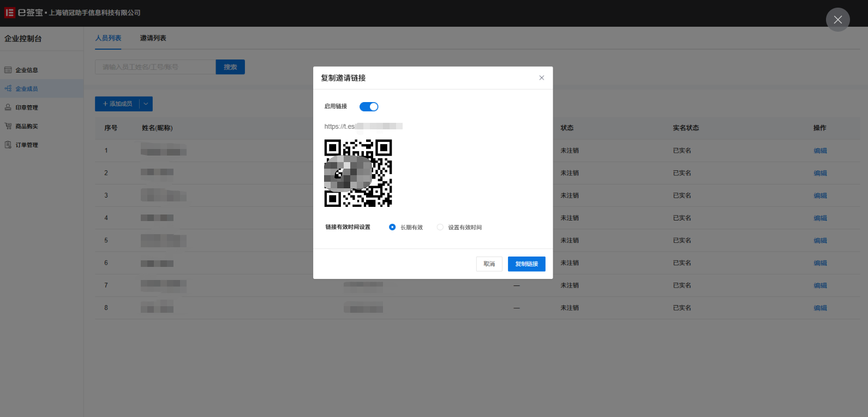Viewport: 868px width, 417px height.
Task: Click the 取消 button
Action: click(x=489, y=264)
